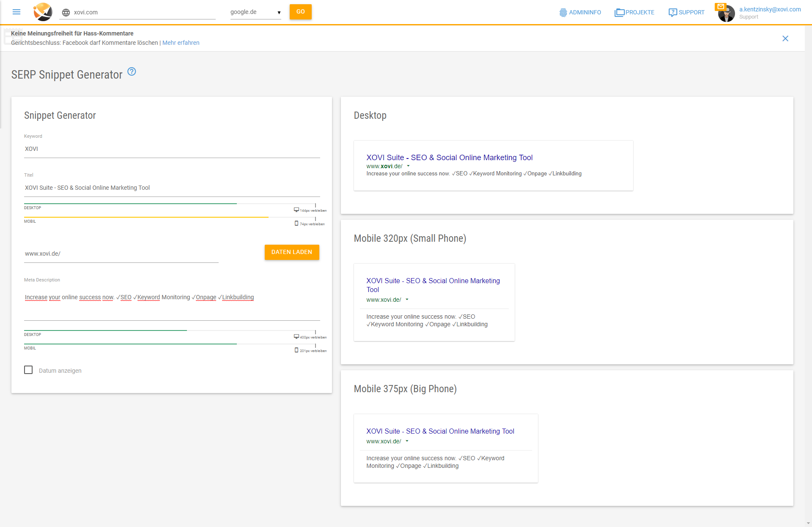The height and width of the screenshot is (527, 812).
Task: Enable the Datum anzeigen checkbox
Action: click(x=28, y=370)
